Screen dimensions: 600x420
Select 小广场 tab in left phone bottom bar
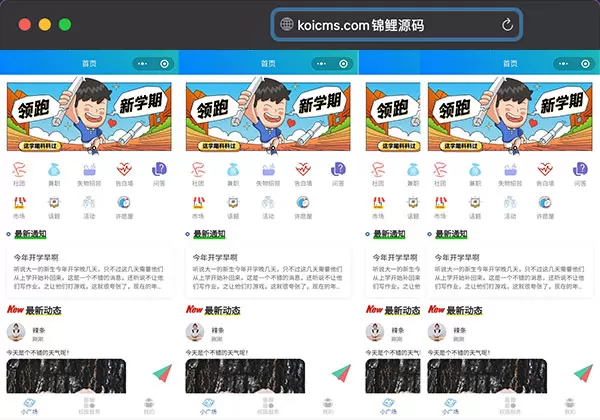[x=29, y=406]
